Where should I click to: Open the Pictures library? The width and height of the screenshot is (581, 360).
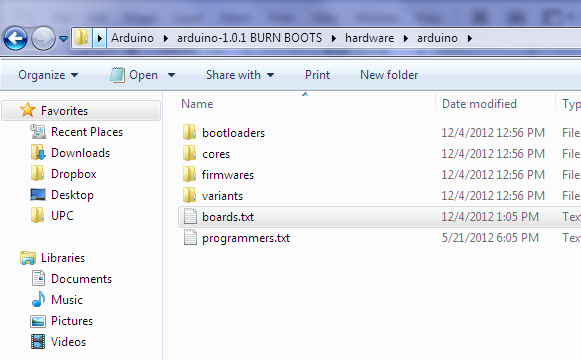[x=72, y=321]
